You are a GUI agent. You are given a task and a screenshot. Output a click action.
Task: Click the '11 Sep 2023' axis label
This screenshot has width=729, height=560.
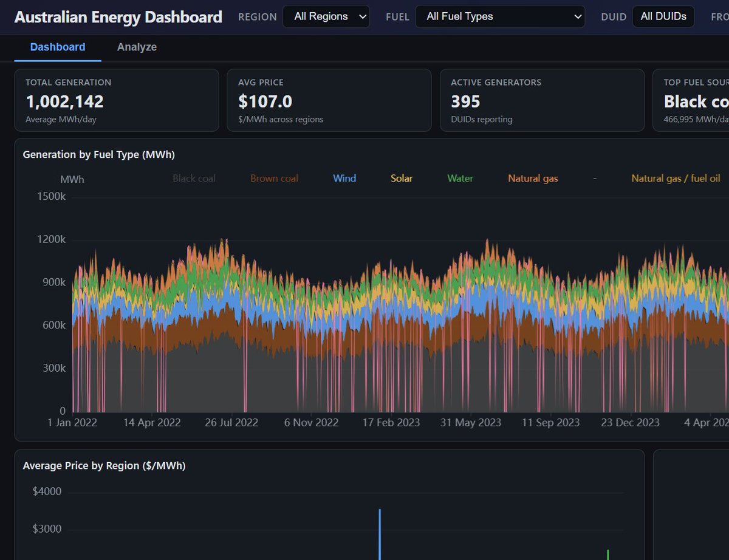click(550, 422)
